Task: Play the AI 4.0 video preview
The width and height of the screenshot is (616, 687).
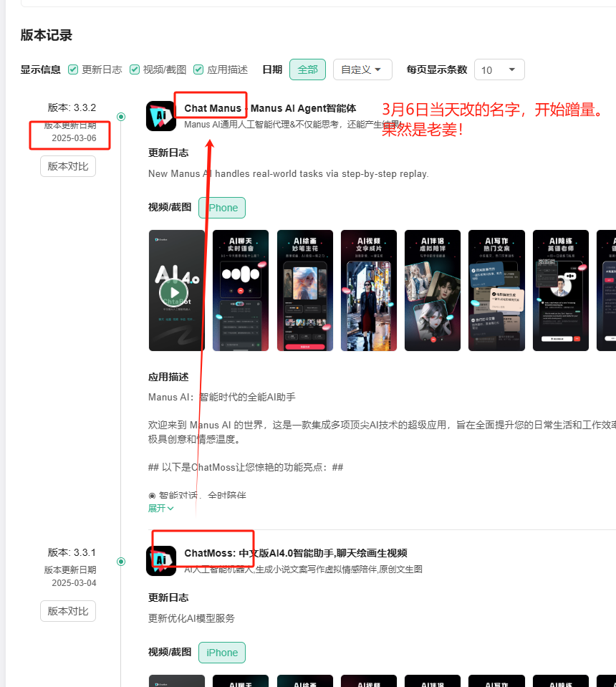Action: tap(176, 290)
